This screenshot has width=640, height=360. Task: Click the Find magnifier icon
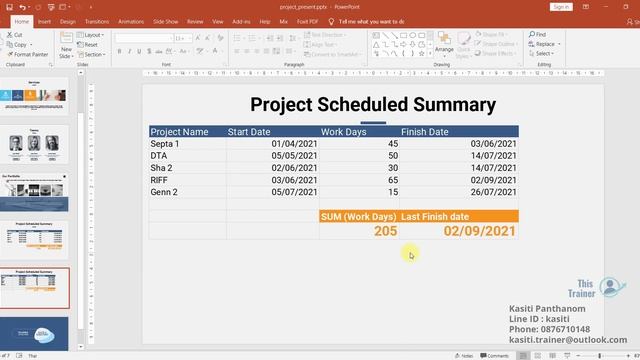coord(532,34)
